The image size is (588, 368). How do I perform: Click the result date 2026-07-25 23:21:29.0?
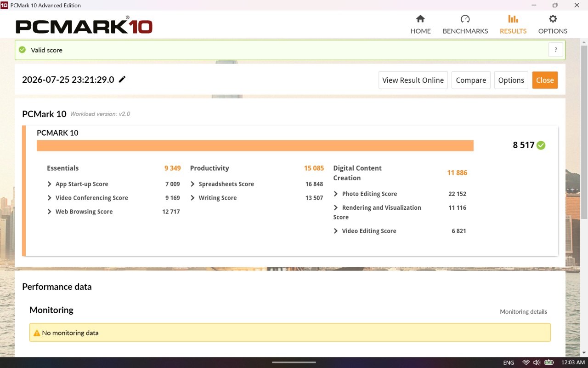click(x=68, y=79)
